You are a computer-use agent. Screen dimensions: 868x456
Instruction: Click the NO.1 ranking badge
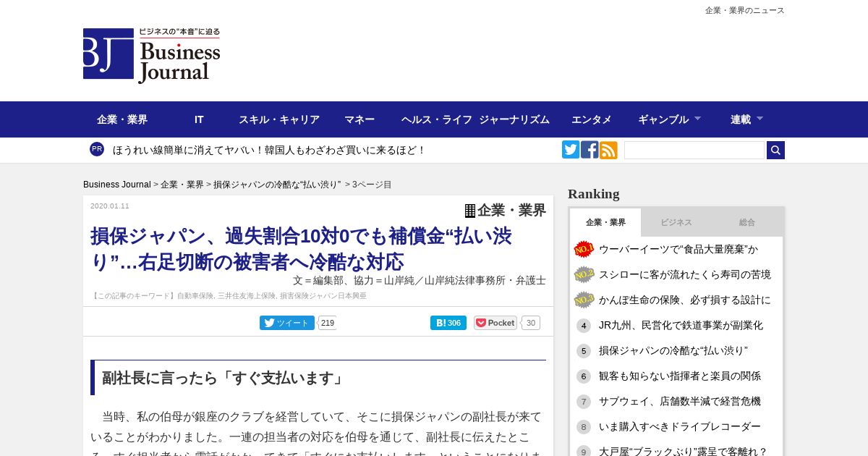584,249
